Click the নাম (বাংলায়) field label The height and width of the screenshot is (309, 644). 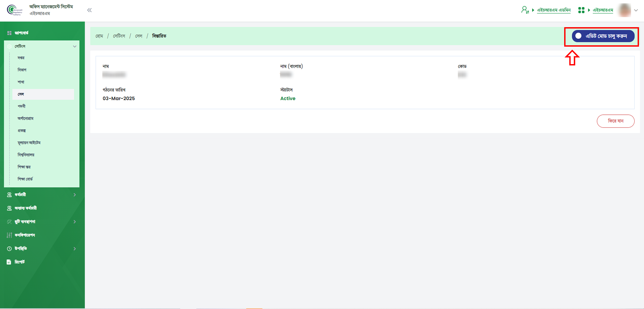[291, 66]
